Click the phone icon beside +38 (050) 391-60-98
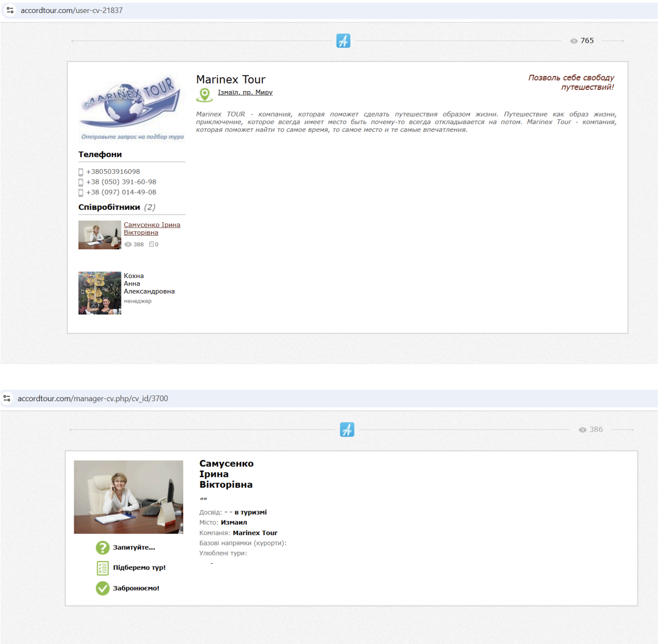This screenshot has width=659, height=644. pos(81,182)
